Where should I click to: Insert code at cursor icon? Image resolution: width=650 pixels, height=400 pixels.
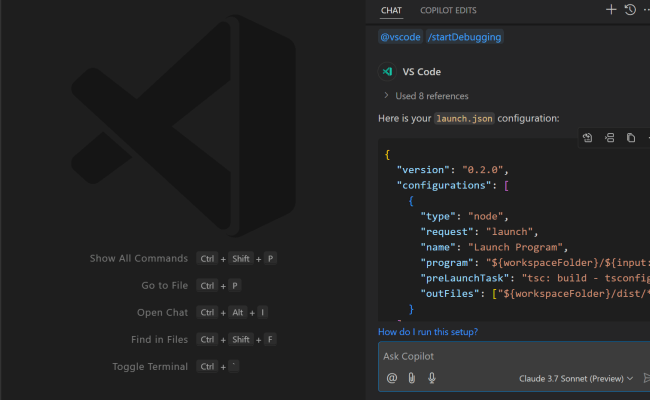tap(609, 138)
